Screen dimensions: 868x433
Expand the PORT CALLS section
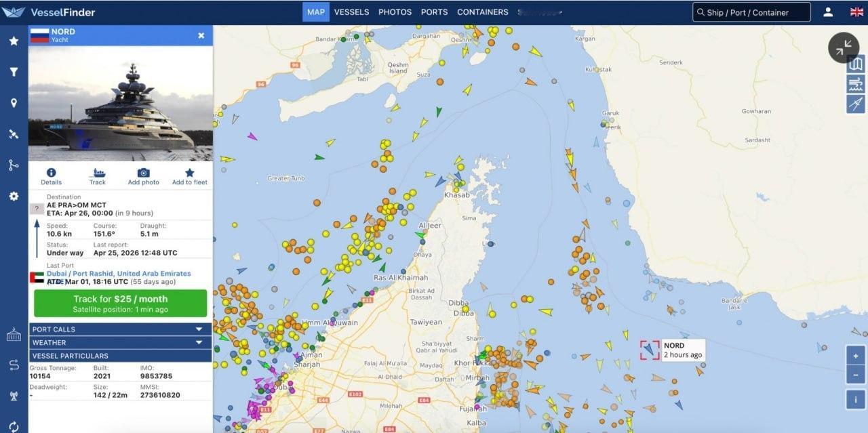click(x=120, y=329)
